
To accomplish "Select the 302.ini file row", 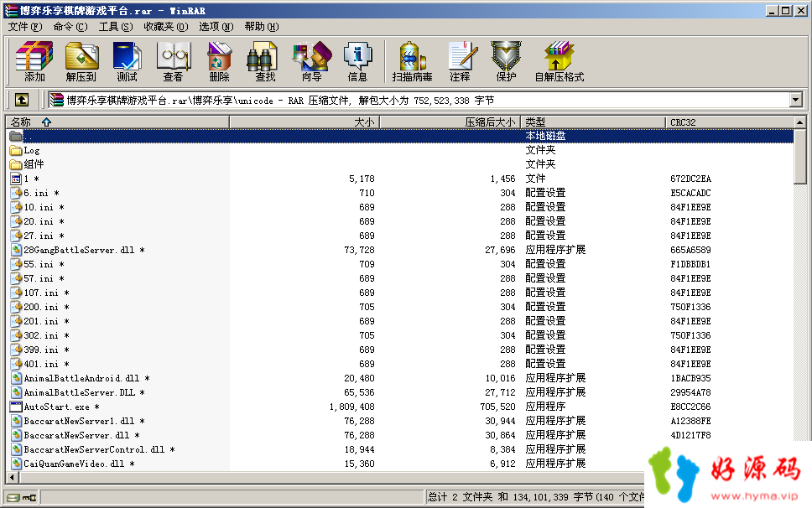I will [x=400, y=335].
